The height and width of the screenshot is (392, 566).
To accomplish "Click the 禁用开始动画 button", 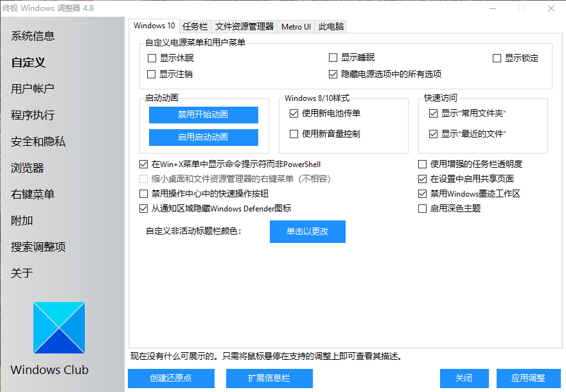I will (x=203, y=115).
